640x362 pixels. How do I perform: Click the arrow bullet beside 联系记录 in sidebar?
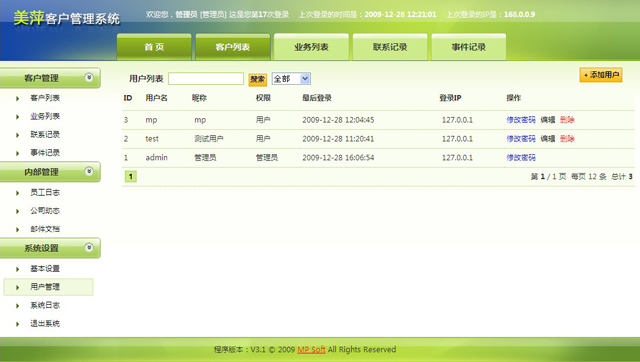tap(18, 135)
